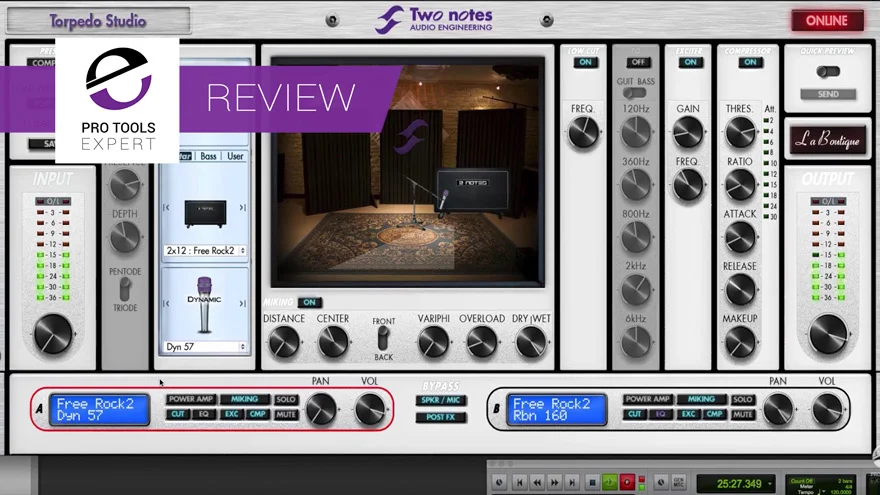Viewport: 880px width, 495px height.
Task: Click Pro Tools stop transport button
Action: click(x=592, y=482)
